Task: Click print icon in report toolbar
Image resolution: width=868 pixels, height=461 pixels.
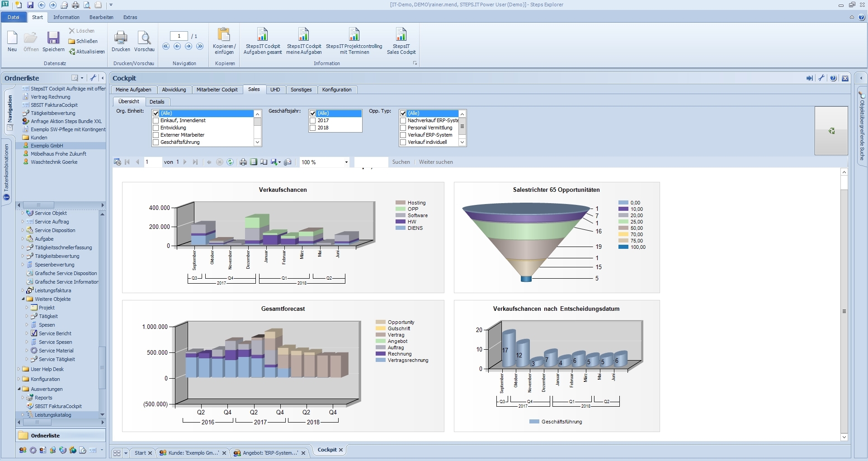Action: [x=243, y=162]
